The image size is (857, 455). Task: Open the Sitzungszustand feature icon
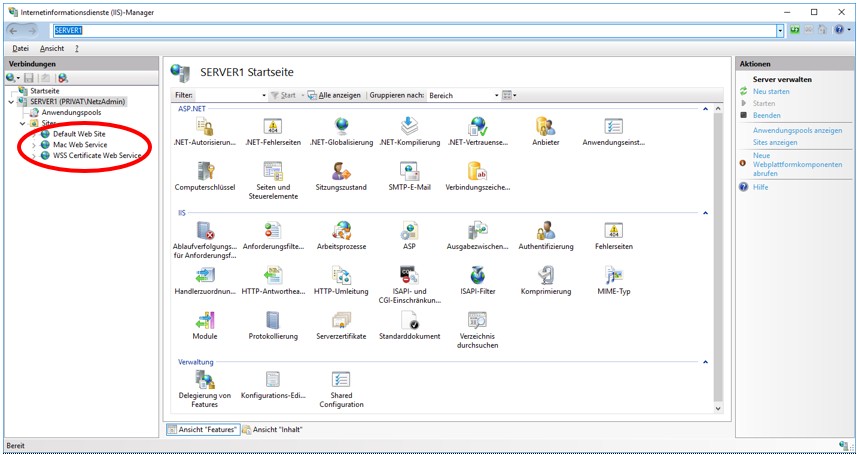pos(341,172)
